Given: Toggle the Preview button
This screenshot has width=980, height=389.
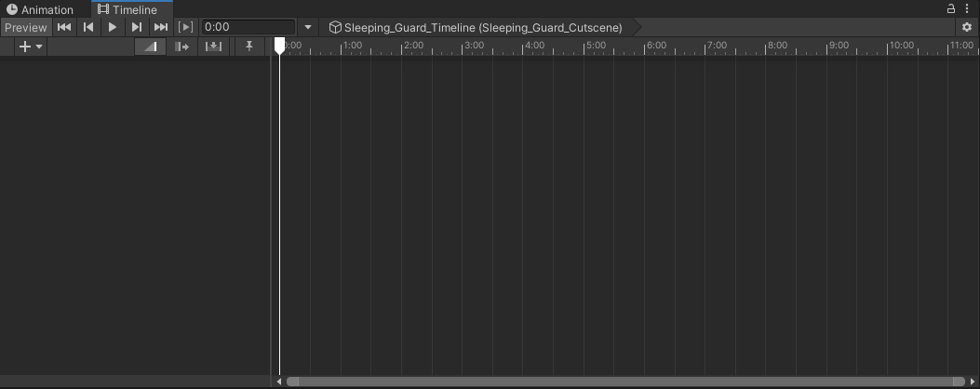Looking at the screenshot, I should (x=26, y=28).
